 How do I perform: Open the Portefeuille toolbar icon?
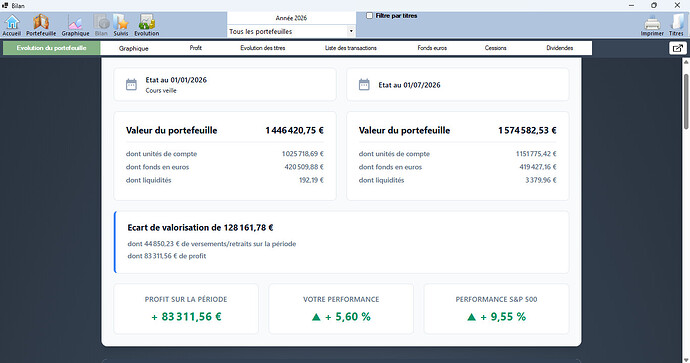41,25
